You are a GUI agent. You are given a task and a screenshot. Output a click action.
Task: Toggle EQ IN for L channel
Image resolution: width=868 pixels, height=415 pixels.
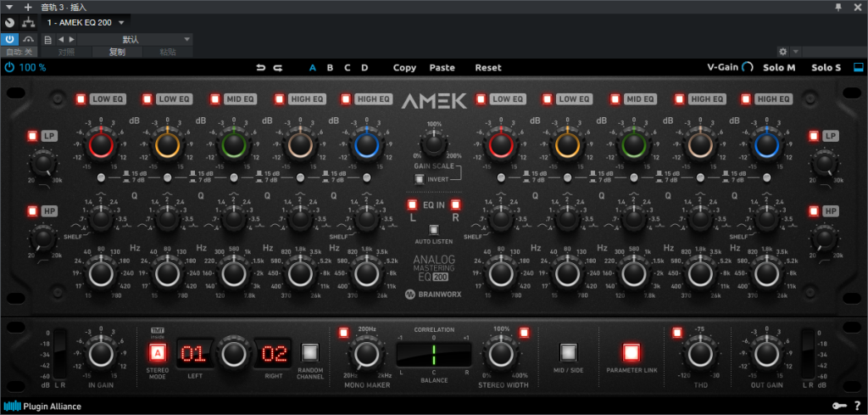pyautogui.click(x=413, y=205)
